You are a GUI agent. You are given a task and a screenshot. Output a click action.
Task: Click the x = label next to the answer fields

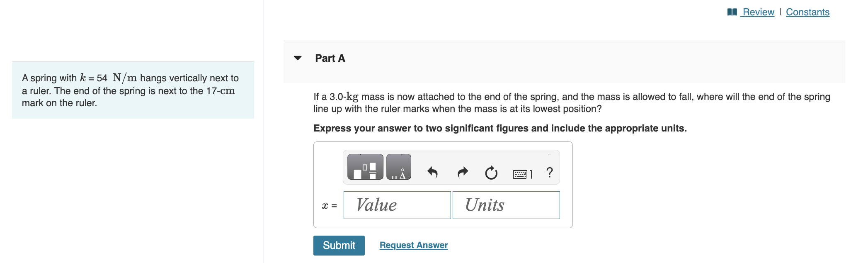329,205
